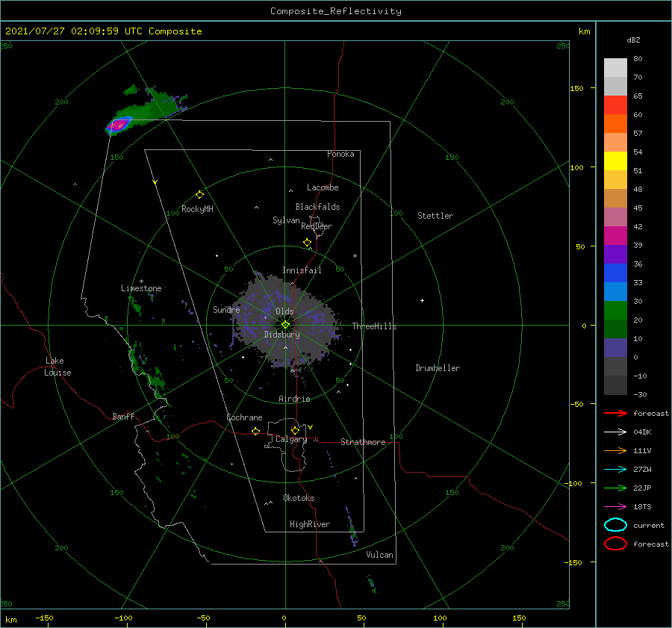The image size is (672, 628).
Task: Click the Lacombe town label
Action: [323, 187]
